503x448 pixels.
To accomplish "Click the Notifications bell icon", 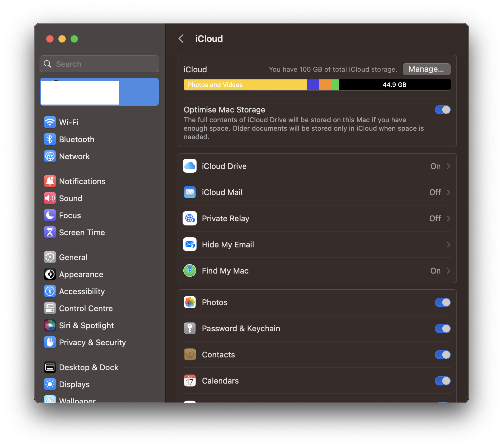I will point(50,181).
